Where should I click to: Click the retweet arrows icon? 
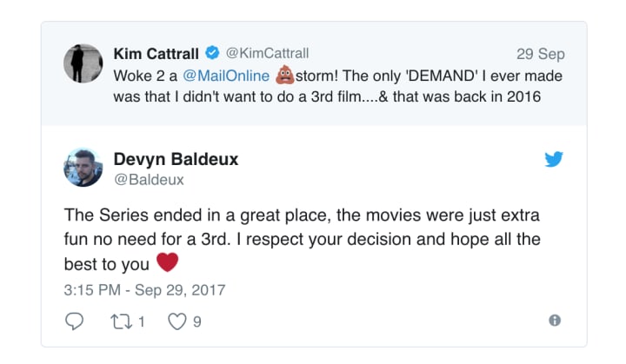pyautogui.click(x=122, y=321)
